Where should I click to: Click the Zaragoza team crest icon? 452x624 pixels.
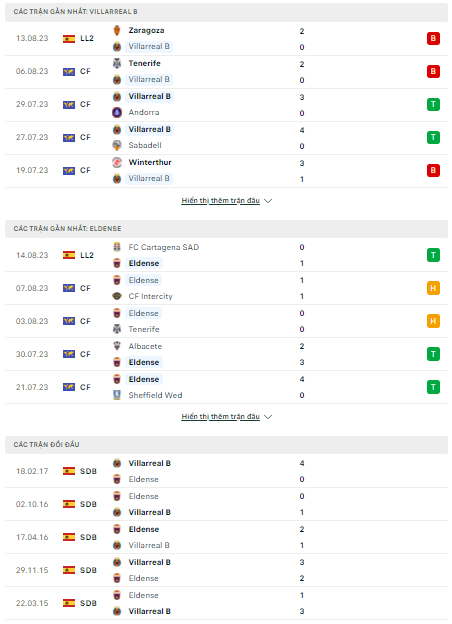coord(117,31)
